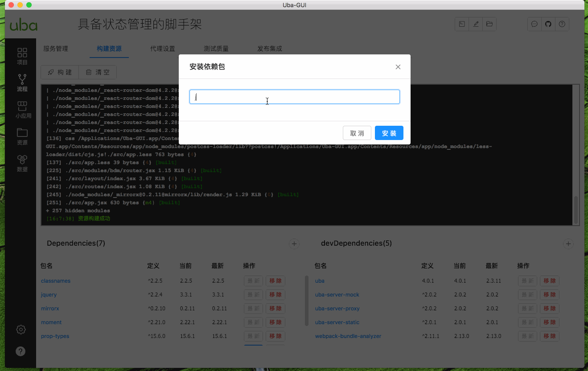Screen dimensions: 588x371
Task: Open the 资源 sidebar section
Action: tap(22, 136)
